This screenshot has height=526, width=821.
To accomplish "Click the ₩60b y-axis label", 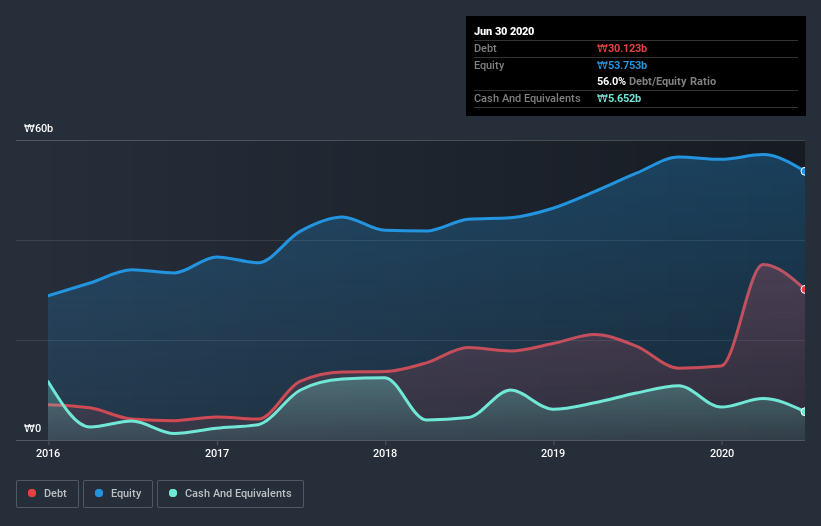I will pos(38,128).
